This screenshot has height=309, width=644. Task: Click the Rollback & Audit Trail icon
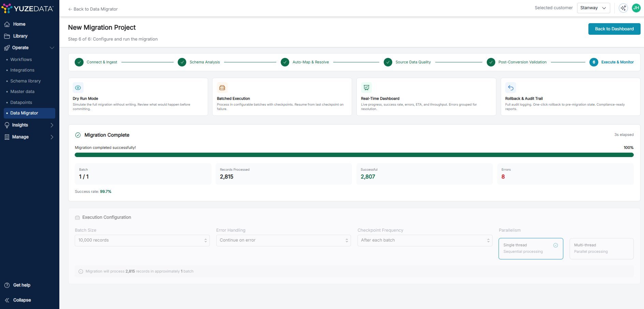511,88
